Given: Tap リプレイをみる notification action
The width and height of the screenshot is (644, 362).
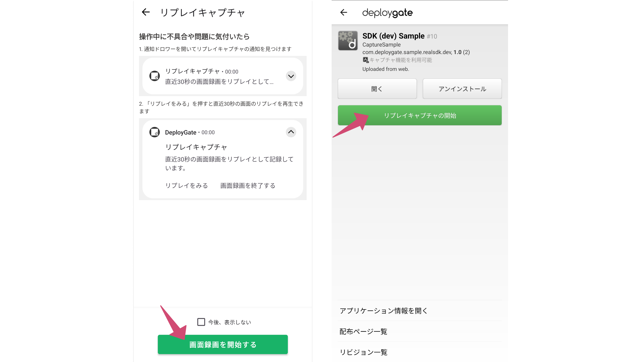Looking at the screenshot, I should pos(186,185).
